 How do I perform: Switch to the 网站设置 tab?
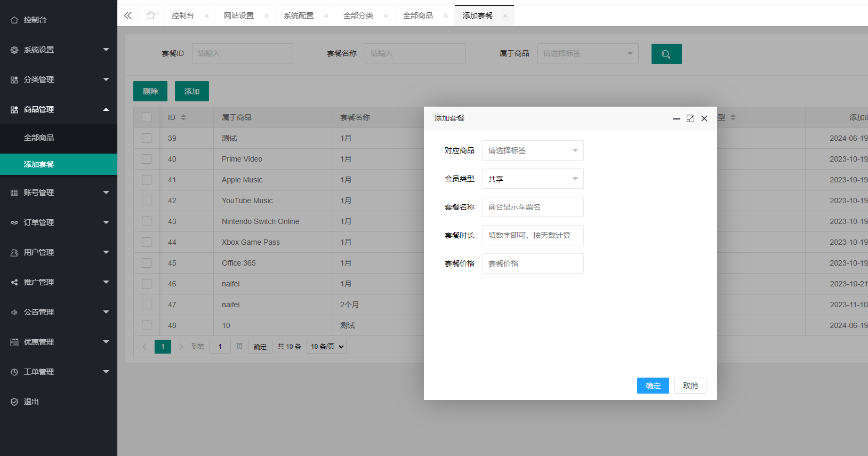(239, 15)
